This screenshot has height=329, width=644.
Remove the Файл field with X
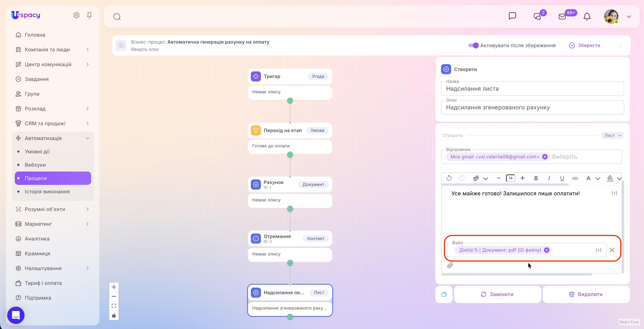(x=612, y=250)
